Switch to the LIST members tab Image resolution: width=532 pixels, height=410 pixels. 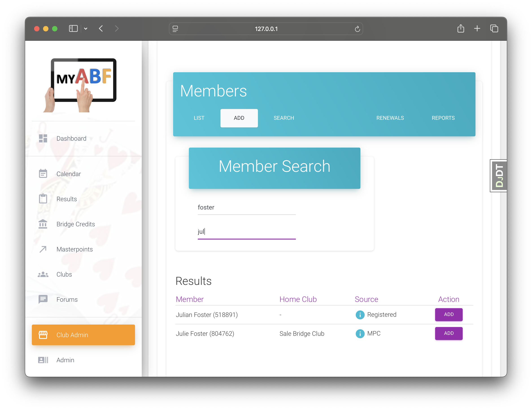pos(199,118)
